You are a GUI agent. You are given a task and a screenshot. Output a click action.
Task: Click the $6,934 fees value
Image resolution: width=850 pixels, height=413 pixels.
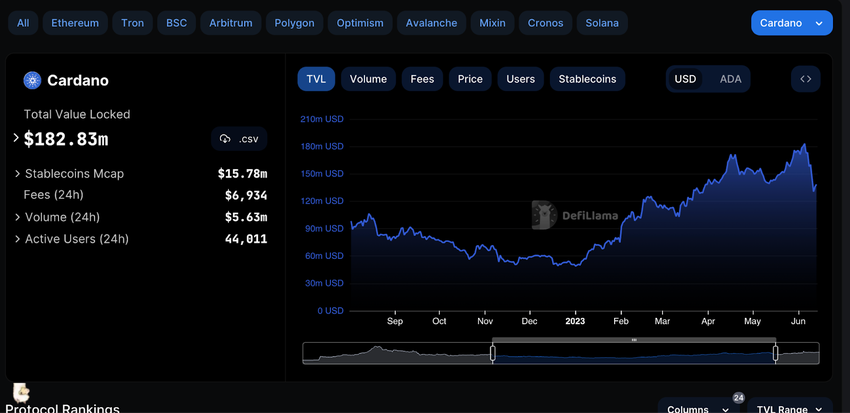click(246, 195)
